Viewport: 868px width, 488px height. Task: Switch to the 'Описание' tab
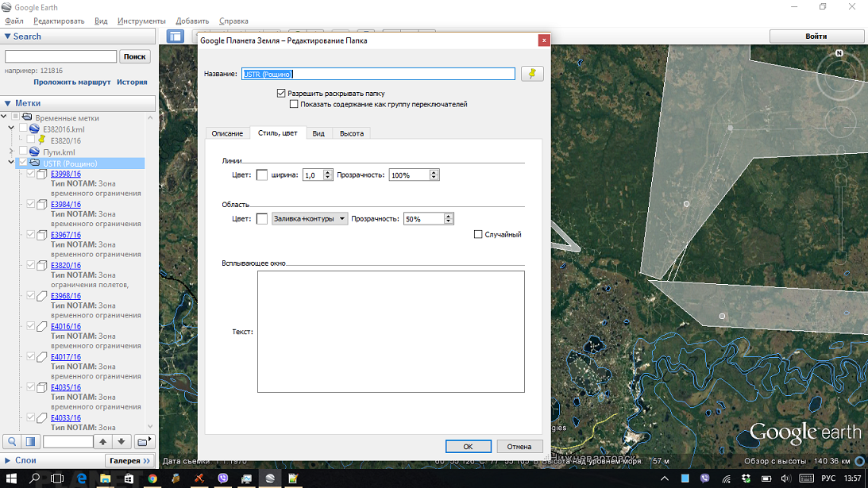tap(227, 133)
